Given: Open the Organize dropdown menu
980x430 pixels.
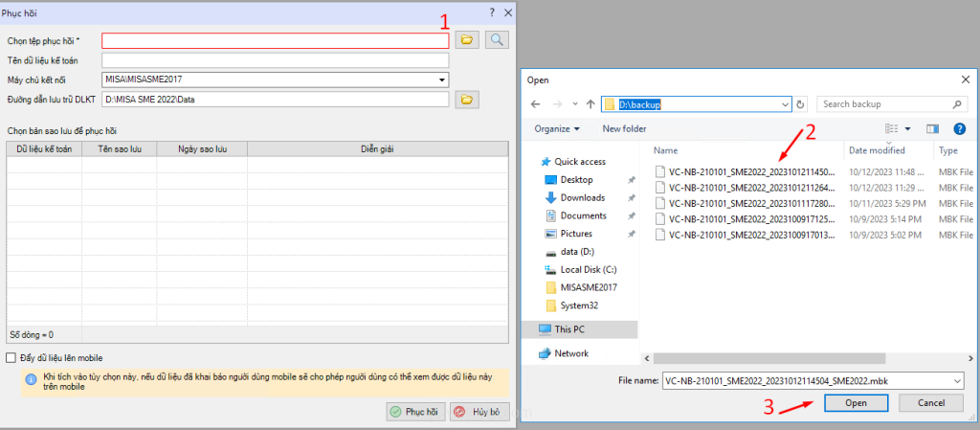Looking at the screenshot, I should [x=557, y=128].
